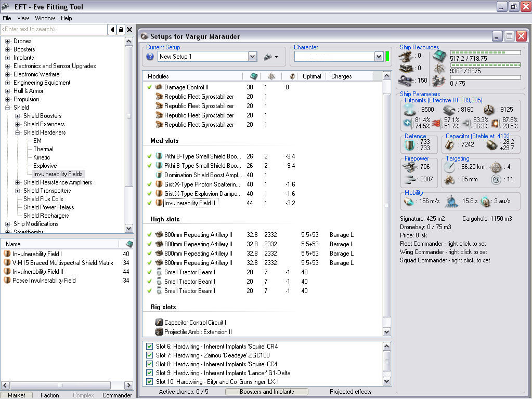Uncheck Slot 6 'Squire' CR4 implant
The image size is (532, 399).
point(150,347)
